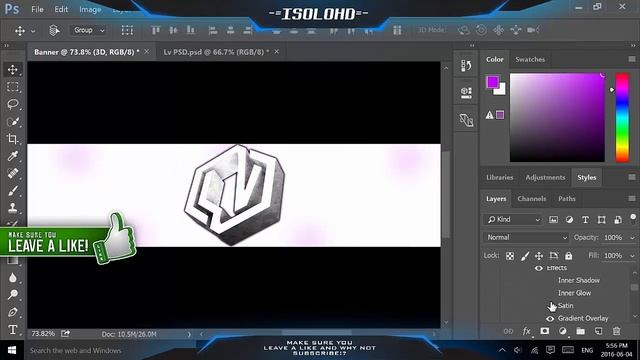This screenshot has width=640, height=360.
Task: Select the Type tool
Action: [13, 329]
